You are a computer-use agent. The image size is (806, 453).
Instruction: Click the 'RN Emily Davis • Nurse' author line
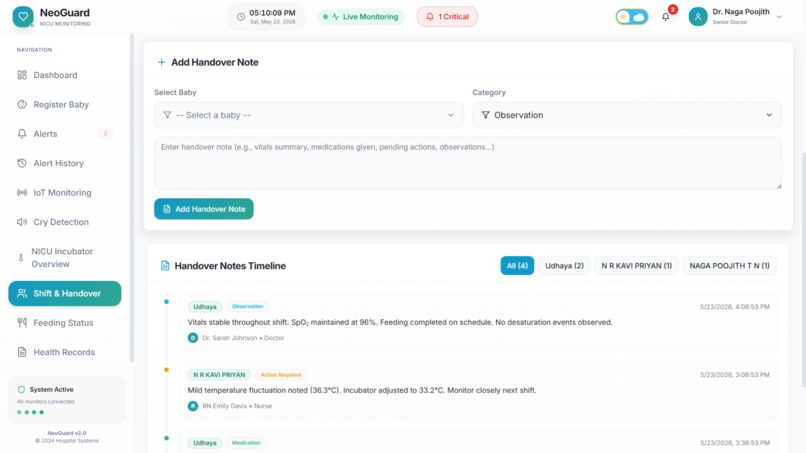coord(237,406)
